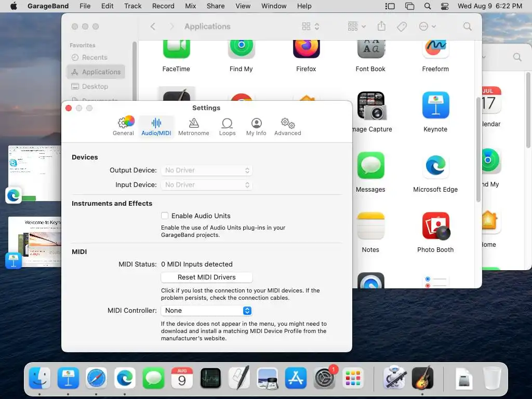Open Activity Monitor from the Dock
This screenshot has width=532, height=399.
coord(210,378)
